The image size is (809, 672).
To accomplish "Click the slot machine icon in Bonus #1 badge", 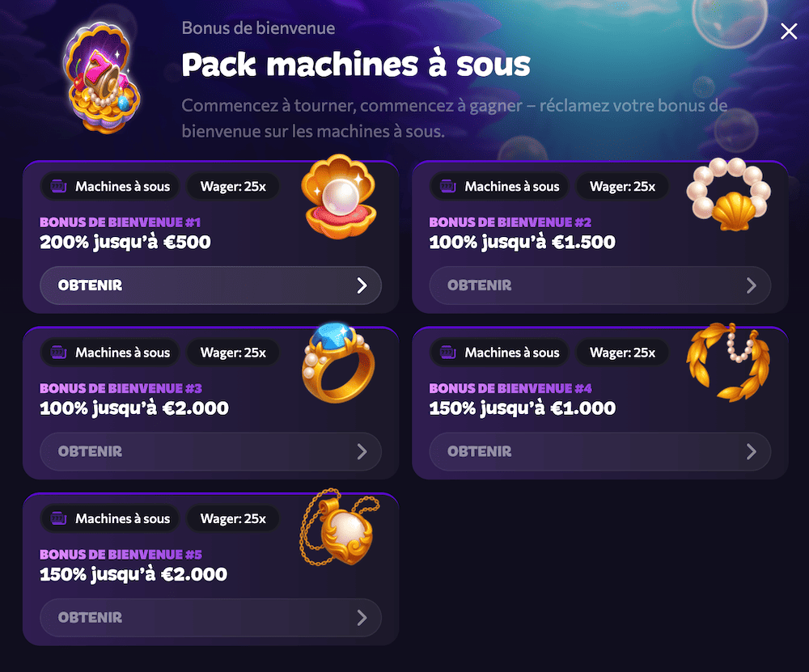I will point(57,186).
